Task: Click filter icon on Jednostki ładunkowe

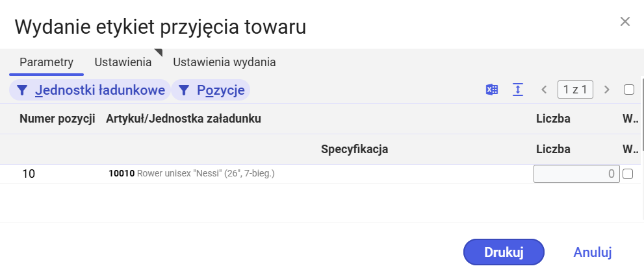Action: (x=21, y=90)
